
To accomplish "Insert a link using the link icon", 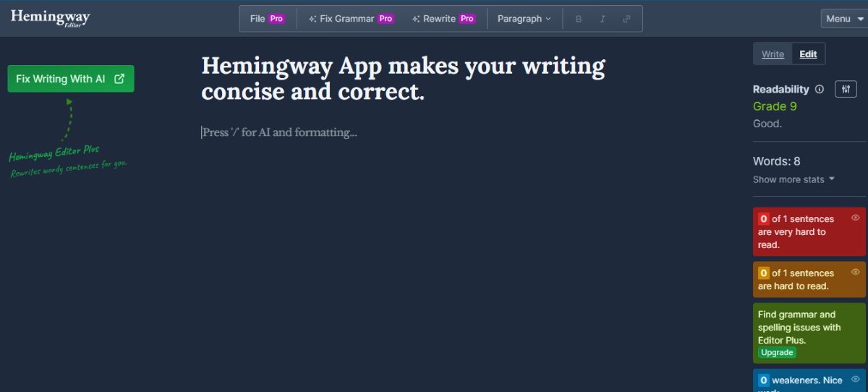I will coord(626,19).
